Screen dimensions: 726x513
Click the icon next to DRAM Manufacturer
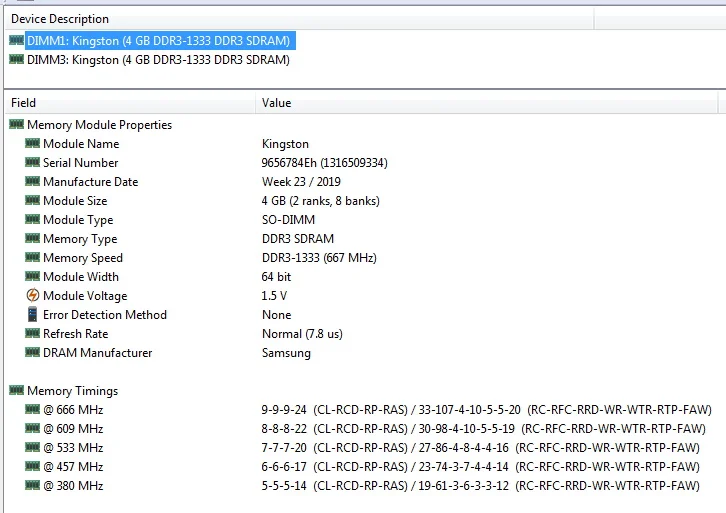pyautogui.click(x=32, y=352)
